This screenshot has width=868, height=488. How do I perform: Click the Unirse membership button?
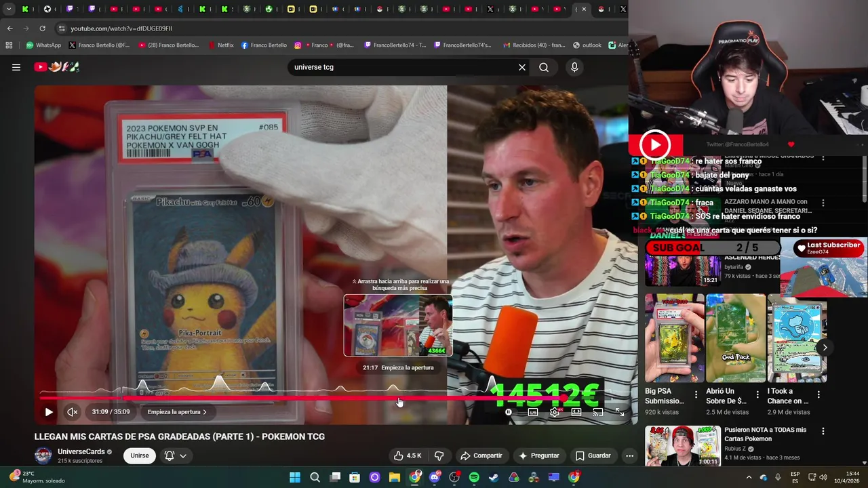tap(140, 455)
